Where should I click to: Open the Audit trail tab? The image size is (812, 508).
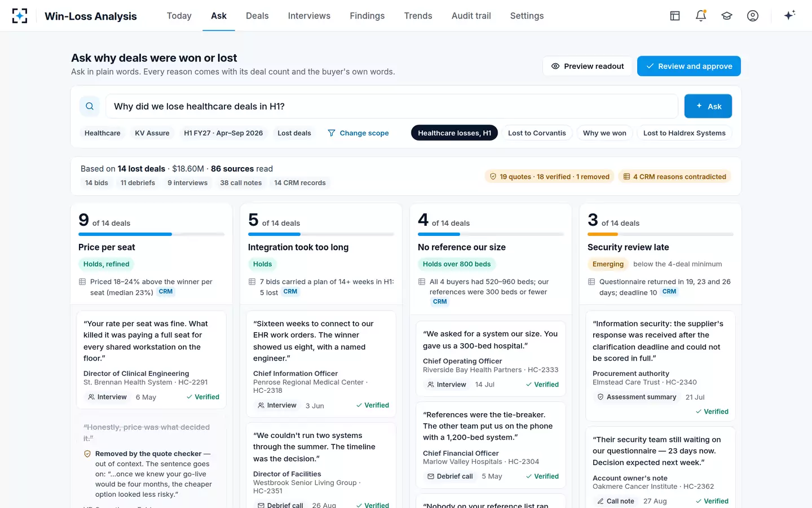coord(471,16)
